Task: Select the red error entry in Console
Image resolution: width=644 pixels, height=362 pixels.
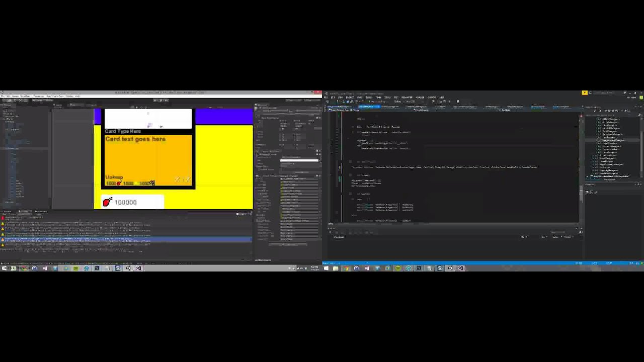Action: coord(75,218)
